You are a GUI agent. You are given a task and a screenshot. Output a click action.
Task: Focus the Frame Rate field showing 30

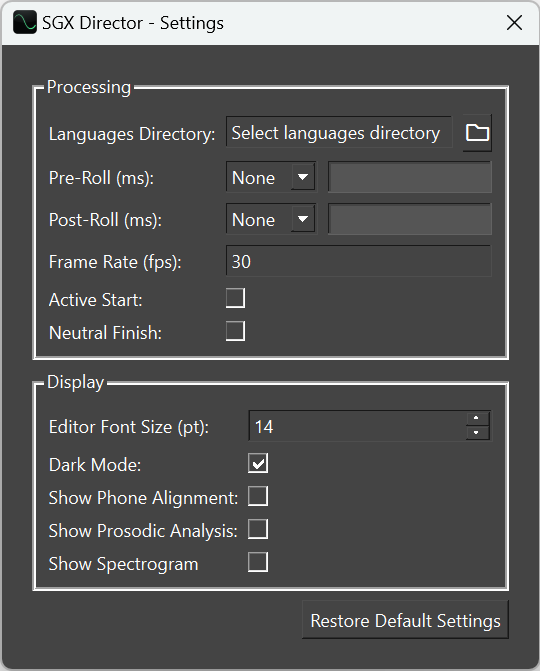pos(359,261)
